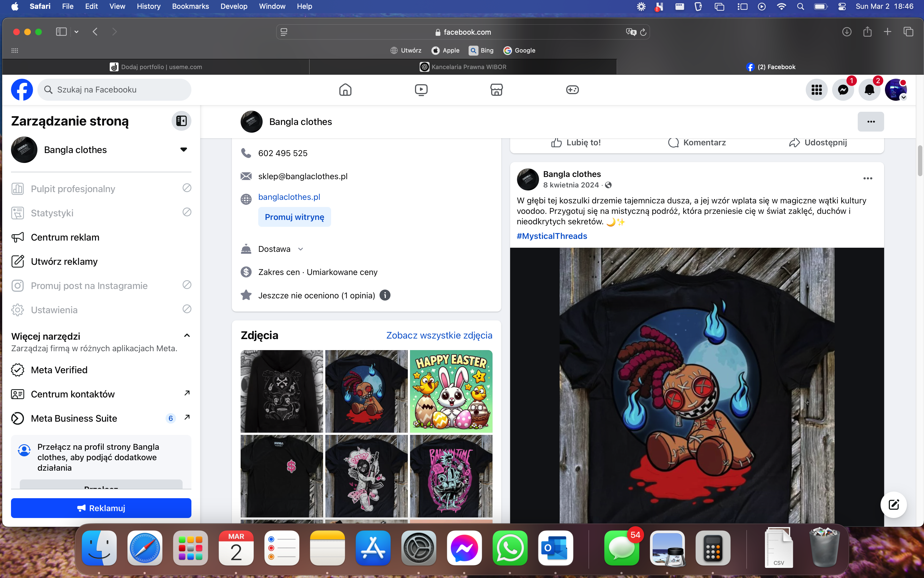Open the Bangla clothes page three-dot menu
Screen dimensions: 924x578
871,122
